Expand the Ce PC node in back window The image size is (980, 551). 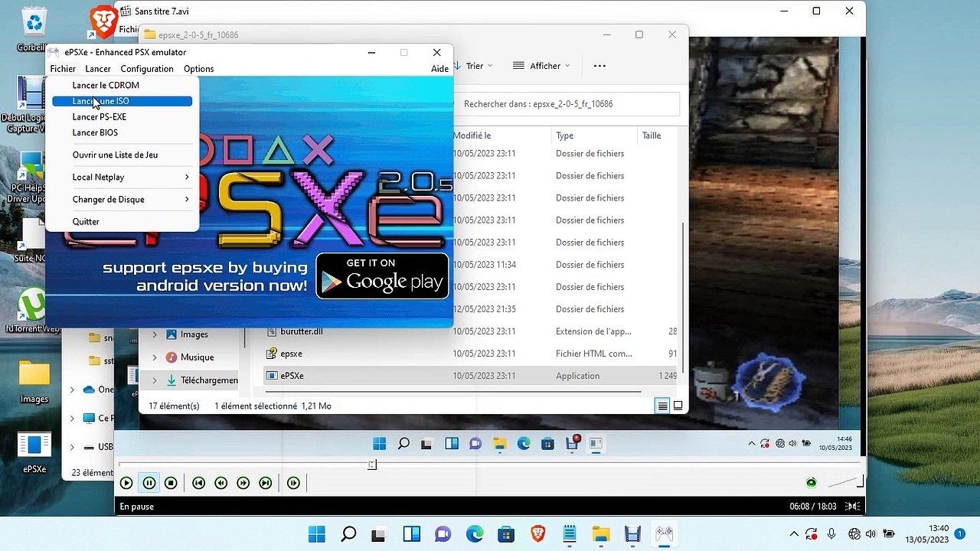[x=73, y=419]
